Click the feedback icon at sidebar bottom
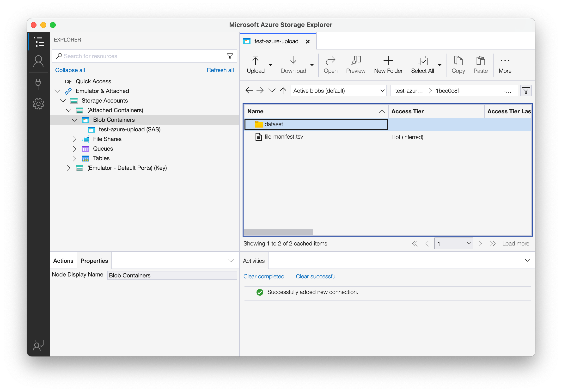Viewport: 562px width, 392px height. pos(38,345)
